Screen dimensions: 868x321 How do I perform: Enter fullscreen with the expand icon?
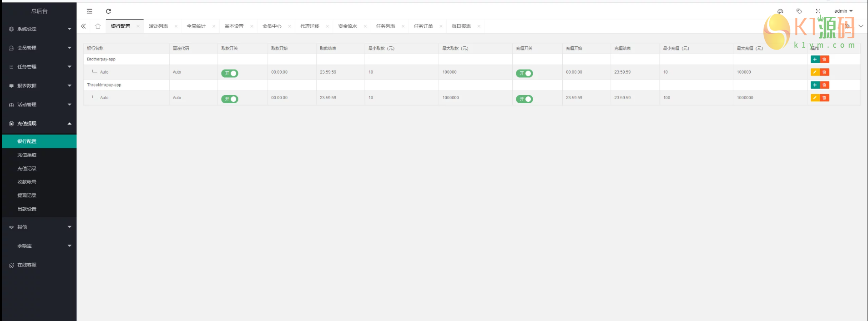[x=818, y=11]
